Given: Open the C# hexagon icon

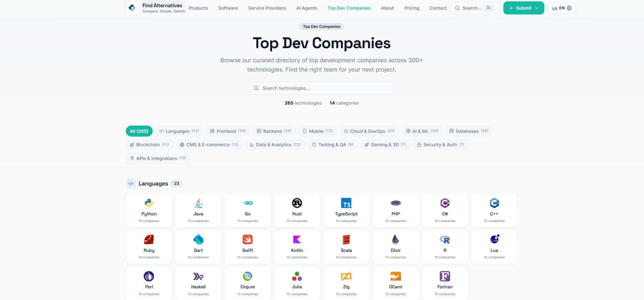Looking at the screenshot, I should click(445, 203).
